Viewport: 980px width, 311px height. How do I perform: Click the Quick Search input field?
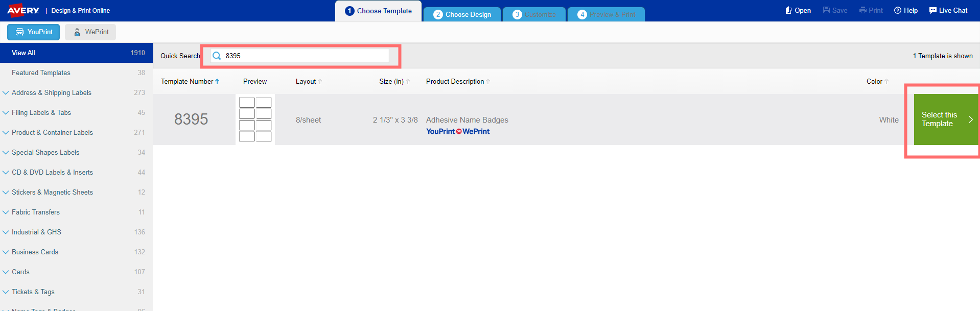300,56
